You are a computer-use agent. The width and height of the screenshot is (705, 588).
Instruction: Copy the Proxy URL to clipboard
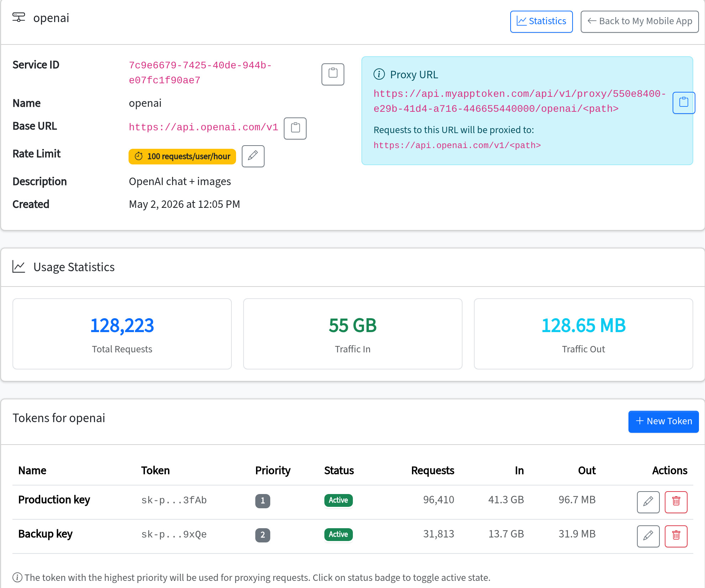click(684, 103)
